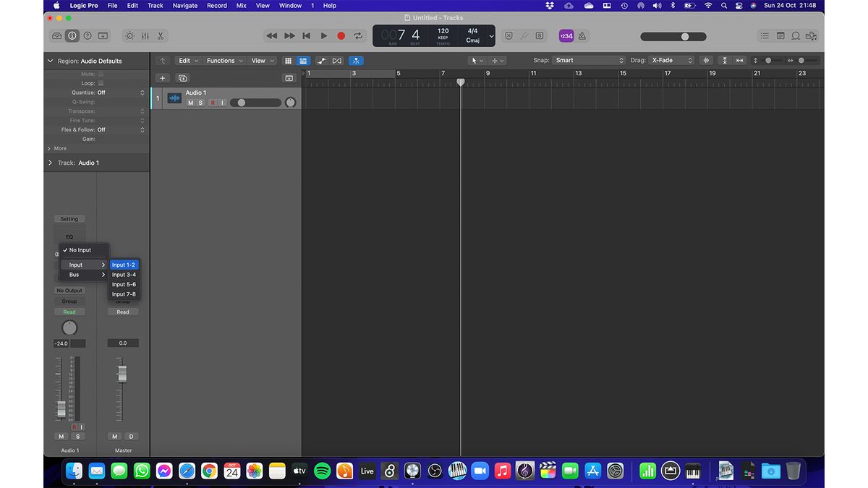Open the Quantize dropdown in Region inspector
This screenshot has width=868, height=488.
(119, 92)
